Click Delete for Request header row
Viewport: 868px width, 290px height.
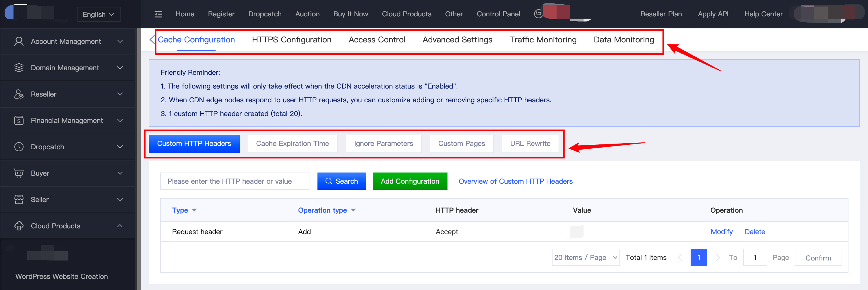click(x=755, y=232)
